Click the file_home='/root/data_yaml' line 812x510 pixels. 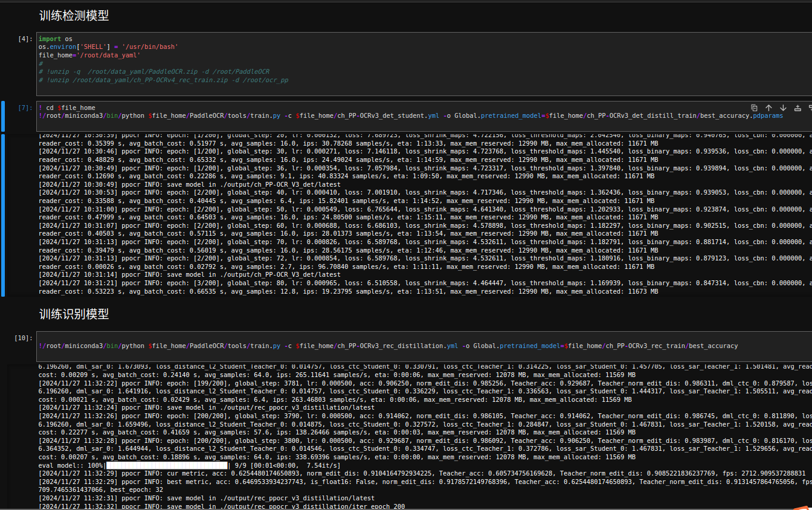click(x=89, y=55)
